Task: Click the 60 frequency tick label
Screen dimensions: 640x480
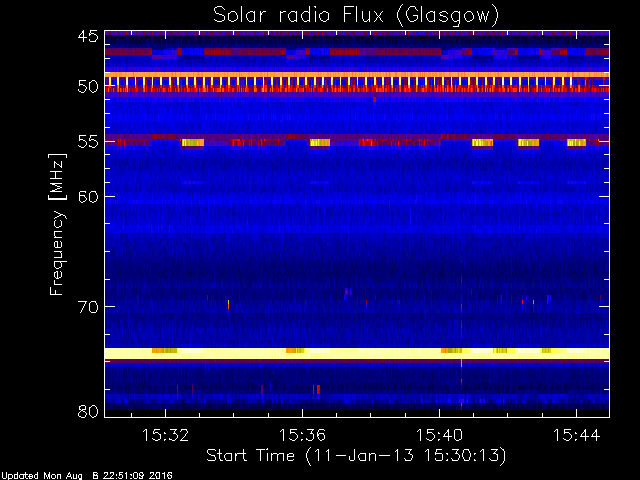Action: click(x=88, y=197)
